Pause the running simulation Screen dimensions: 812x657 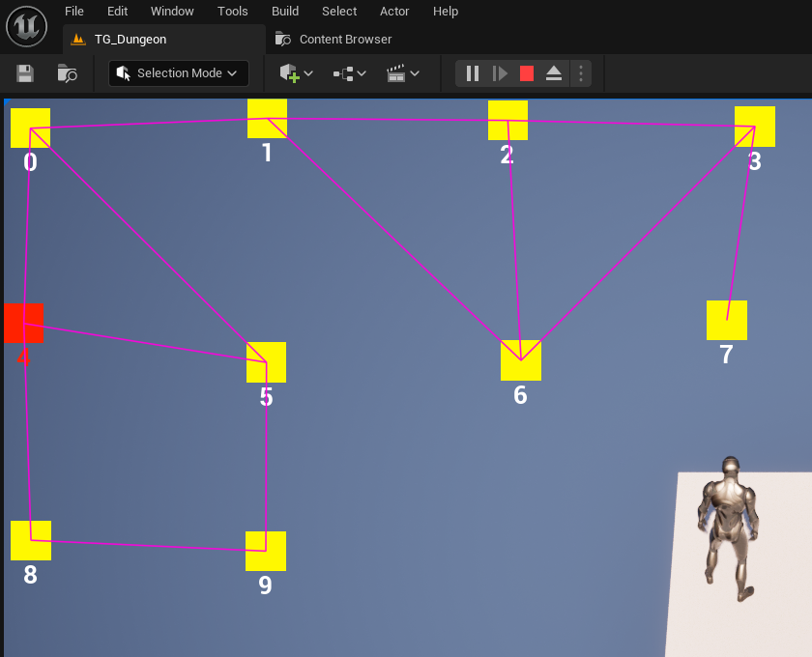(473, 73)
